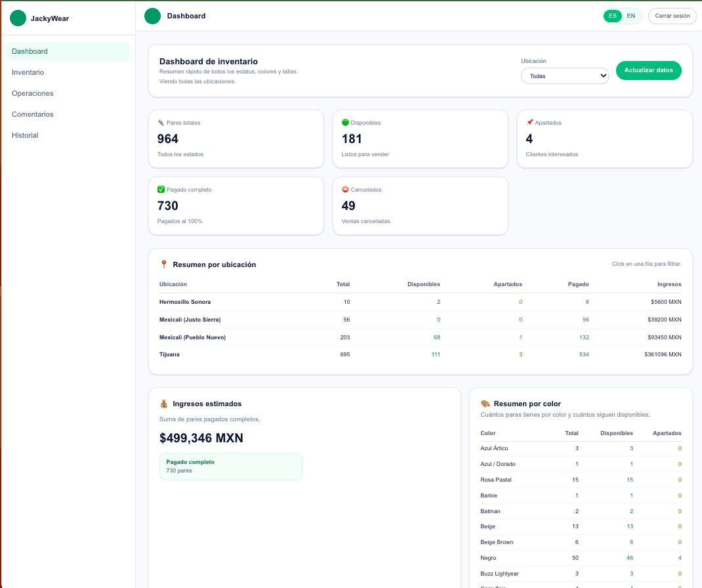
Task: Click the money bag icon on Ingresos estimados
Action: coord(164,404)
